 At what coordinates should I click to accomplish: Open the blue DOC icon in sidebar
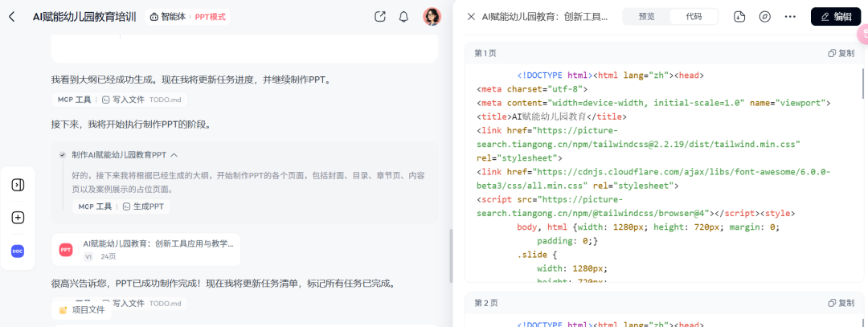(18, 251)
